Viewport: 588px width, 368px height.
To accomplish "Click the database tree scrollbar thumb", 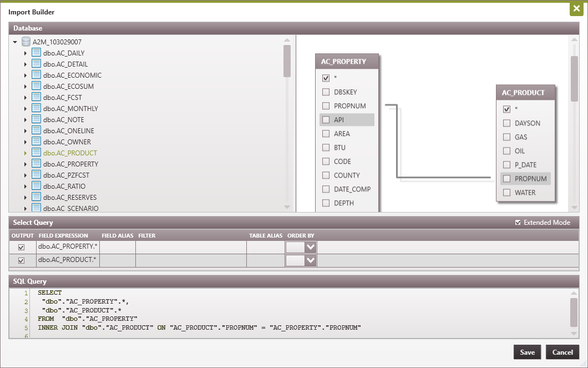I will point(287,61).
